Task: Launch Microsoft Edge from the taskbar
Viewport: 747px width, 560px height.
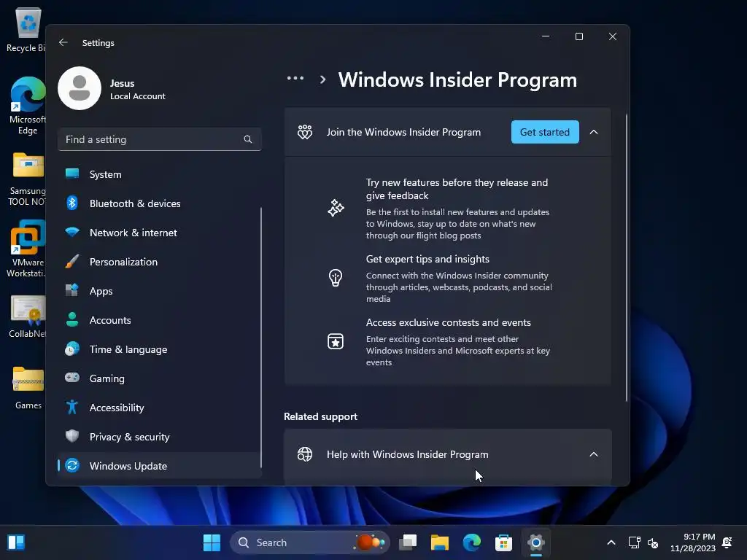Action: coord(472,542)
